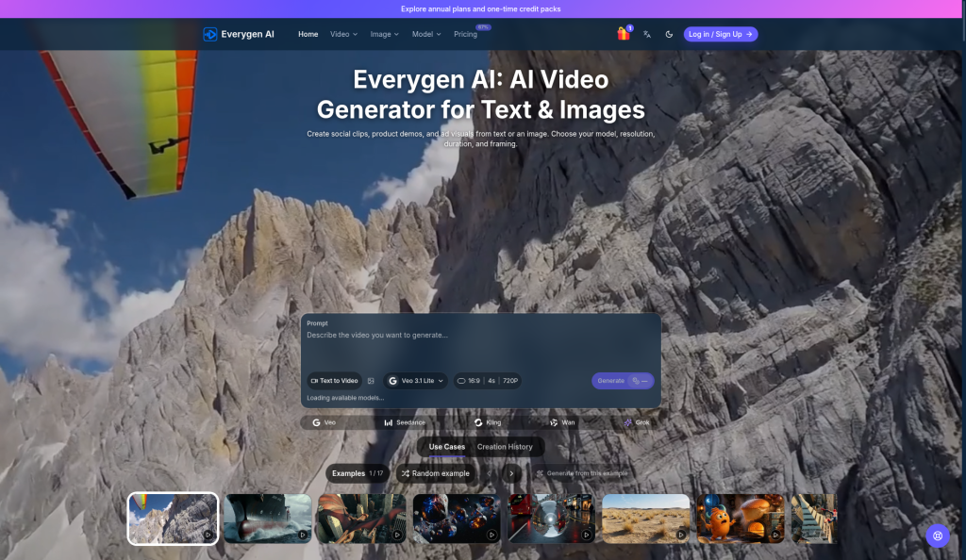Open the Veo 3.1 Lite model dropdown

[x=416, y=381]
